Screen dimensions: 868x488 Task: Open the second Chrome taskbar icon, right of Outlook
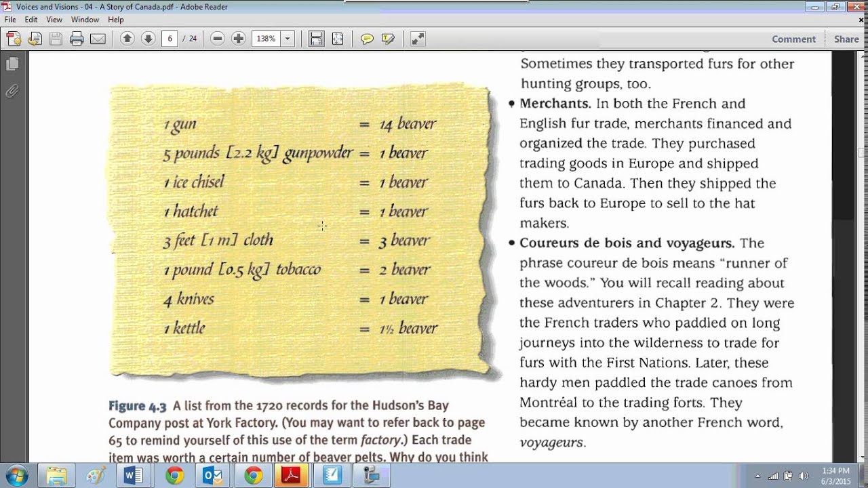coord(254,476)
